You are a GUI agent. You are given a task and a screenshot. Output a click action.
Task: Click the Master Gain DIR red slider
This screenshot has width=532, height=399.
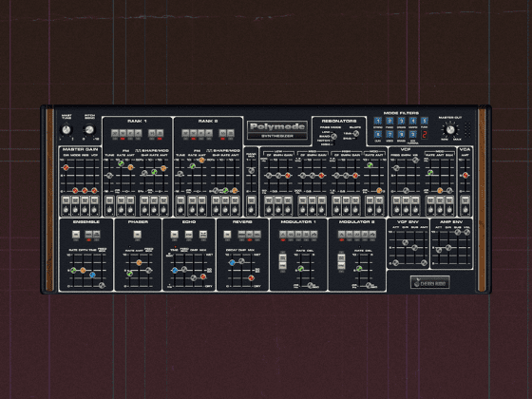tap(66, 167)
